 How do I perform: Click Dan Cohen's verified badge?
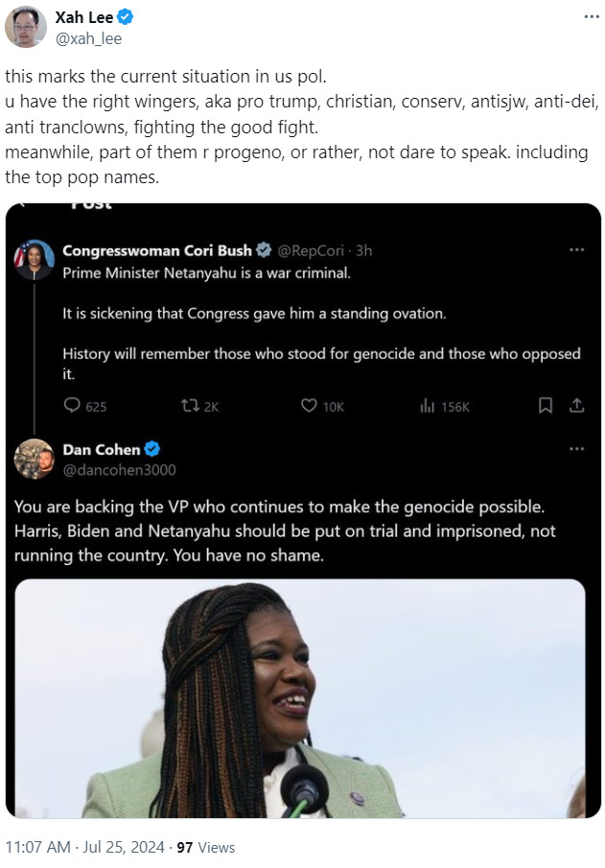coord(151,450)
